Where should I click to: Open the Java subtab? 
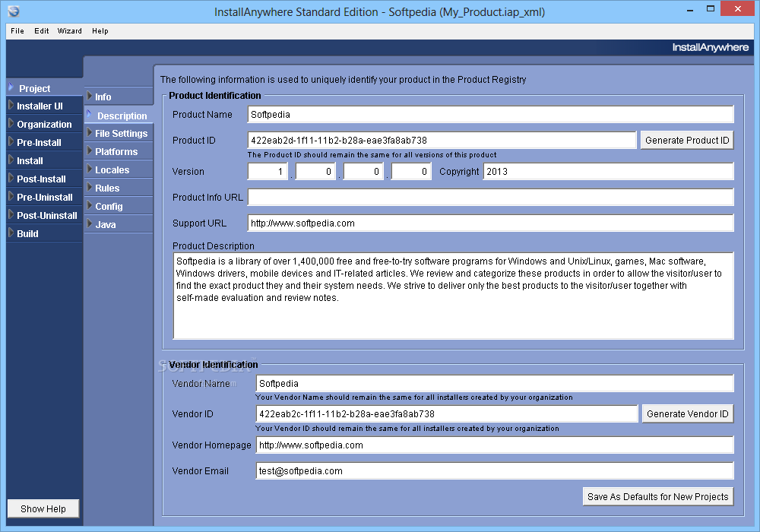click(119, 224)
